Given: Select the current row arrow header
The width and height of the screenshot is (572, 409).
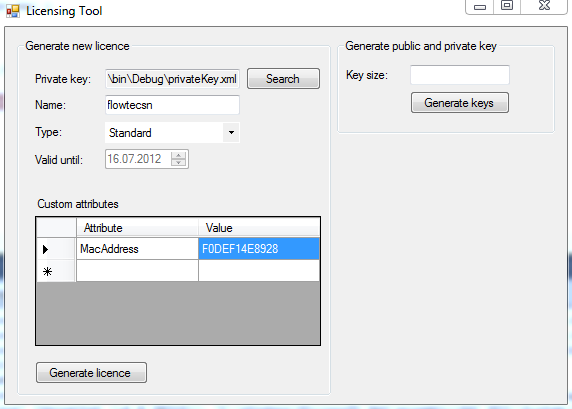Looking at the screenshot, I should 56,249.
